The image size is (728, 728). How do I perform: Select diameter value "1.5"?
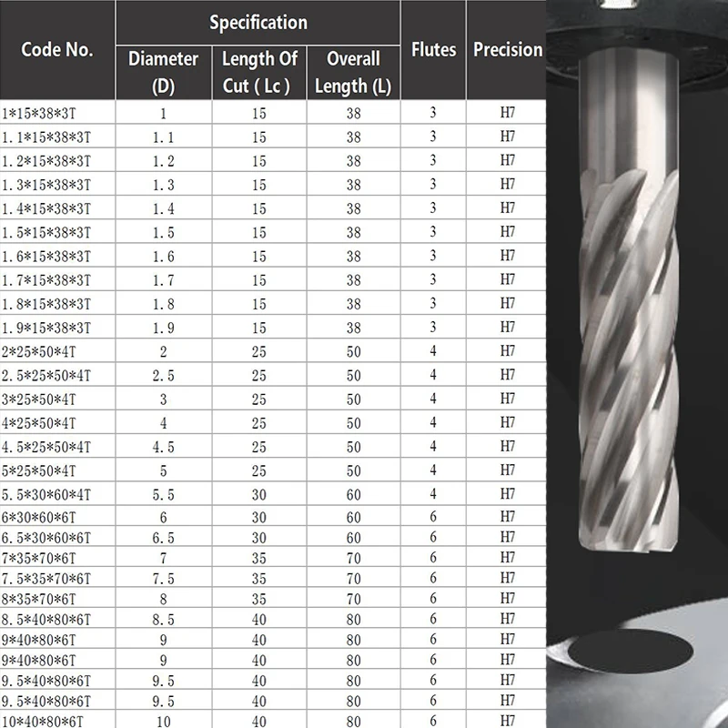[164, 233]
